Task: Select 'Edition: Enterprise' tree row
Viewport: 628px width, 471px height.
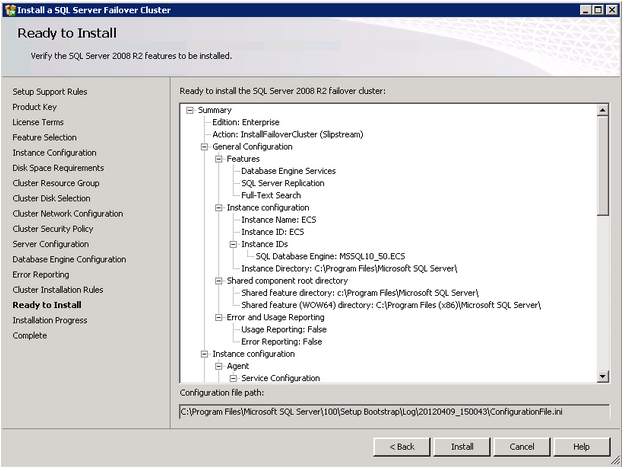Action: (x=246, y=123)
